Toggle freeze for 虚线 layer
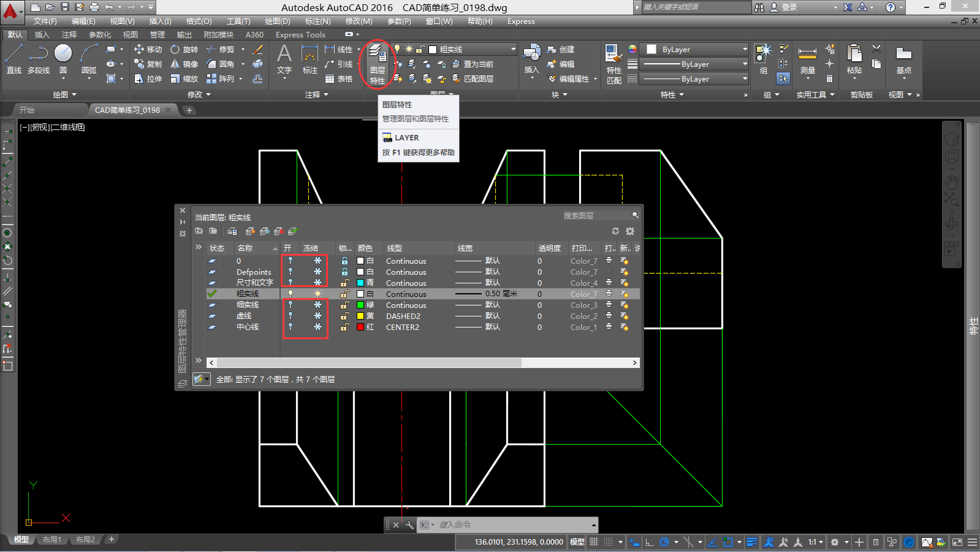 click(x=317, y=316)
